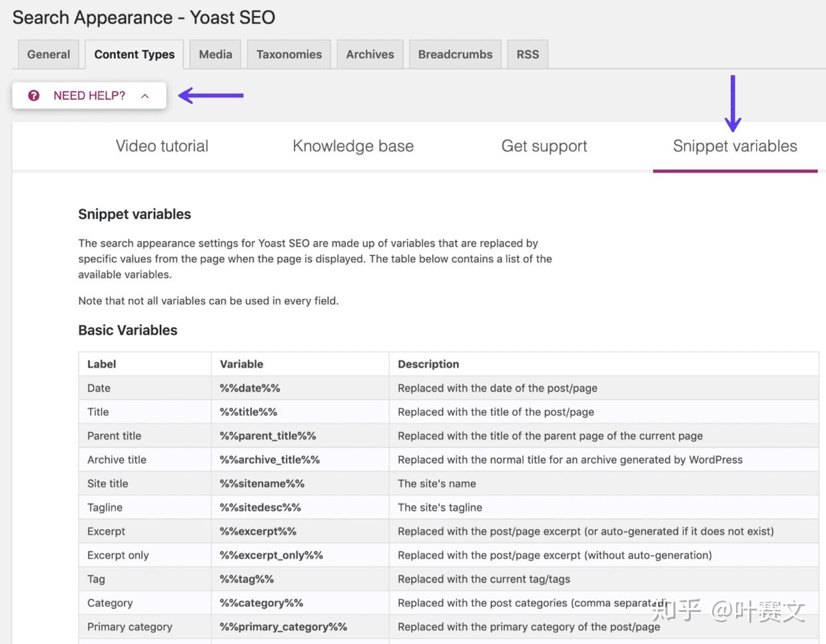Viewport: 826px width, 644px height.
Task: Switch to the Breadcrumbs tab
Action: [x=455, y=54]
